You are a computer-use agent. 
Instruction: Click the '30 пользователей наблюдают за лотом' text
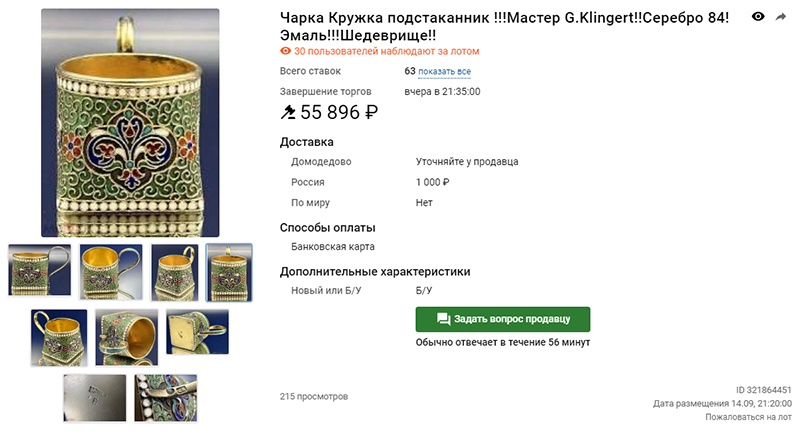point(387,51)
